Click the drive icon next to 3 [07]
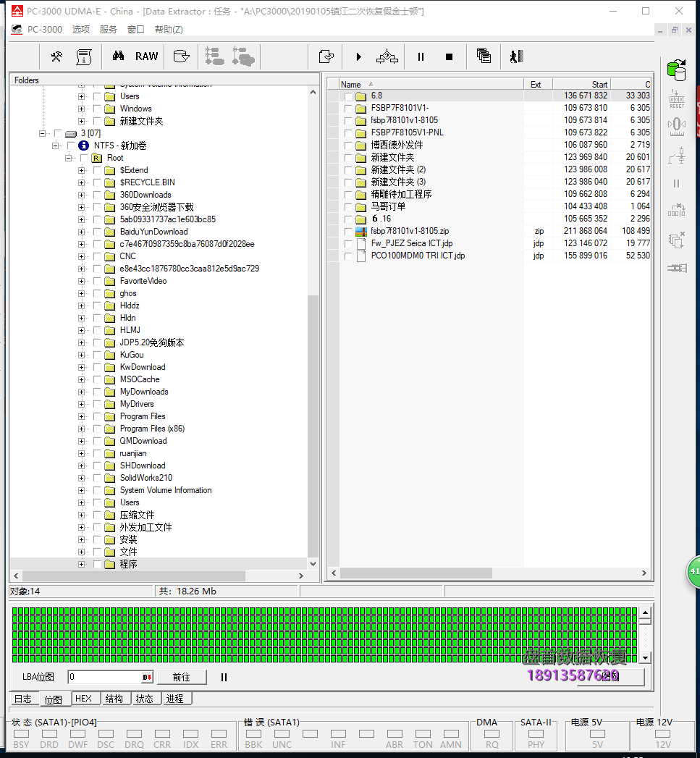Screen dimensions: 700x758 (x=71, y=133)
